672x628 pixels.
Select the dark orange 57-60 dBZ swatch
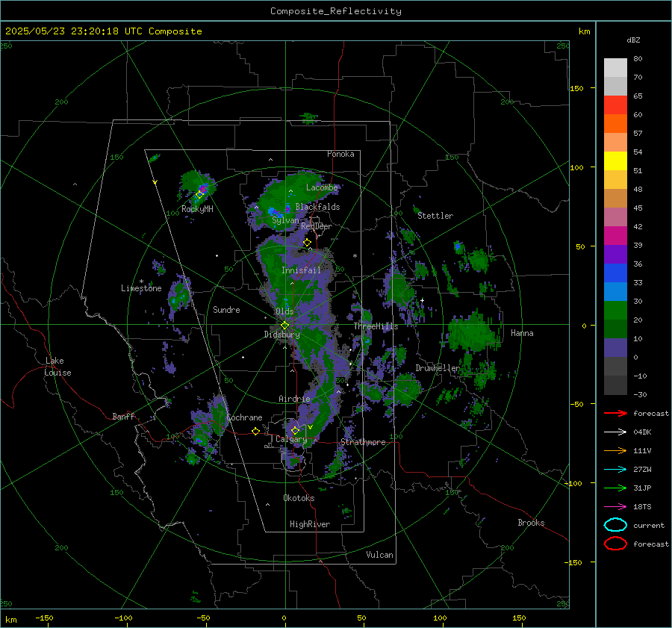(615, 124)
